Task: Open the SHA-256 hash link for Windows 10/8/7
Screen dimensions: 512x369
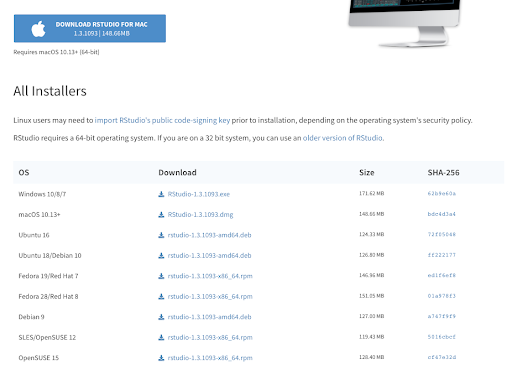Action: pos(442,194)
